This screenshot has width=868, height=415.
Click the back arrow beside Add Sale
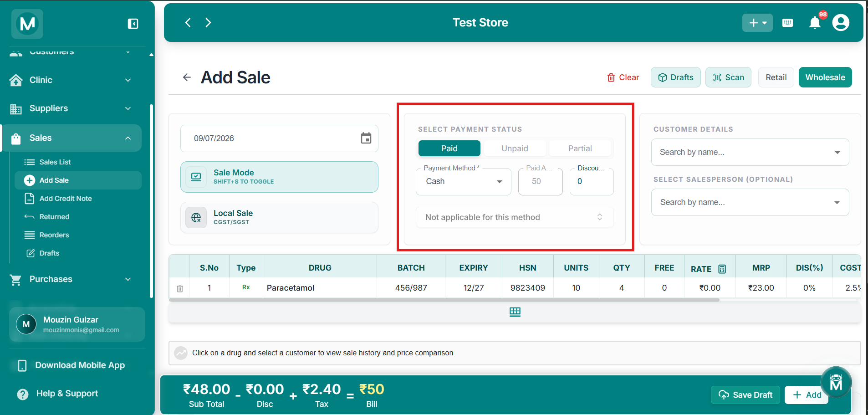[x=187, y=77]
